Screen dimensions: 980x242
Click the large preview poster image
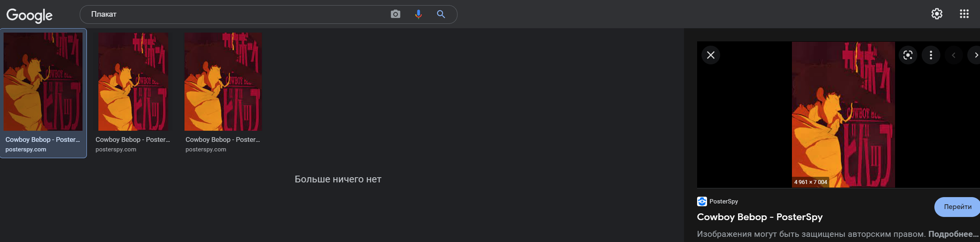[x=843, y=114]
